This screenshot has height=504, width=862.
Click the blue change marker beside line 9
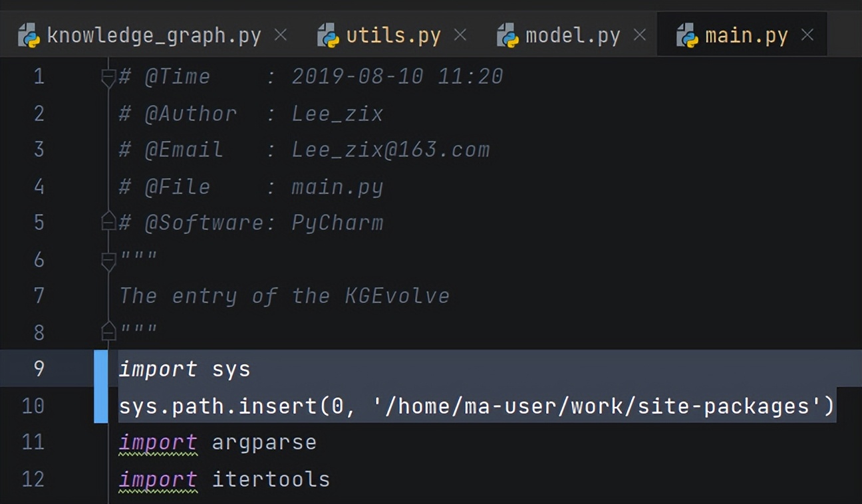click(x=101, y=368)
